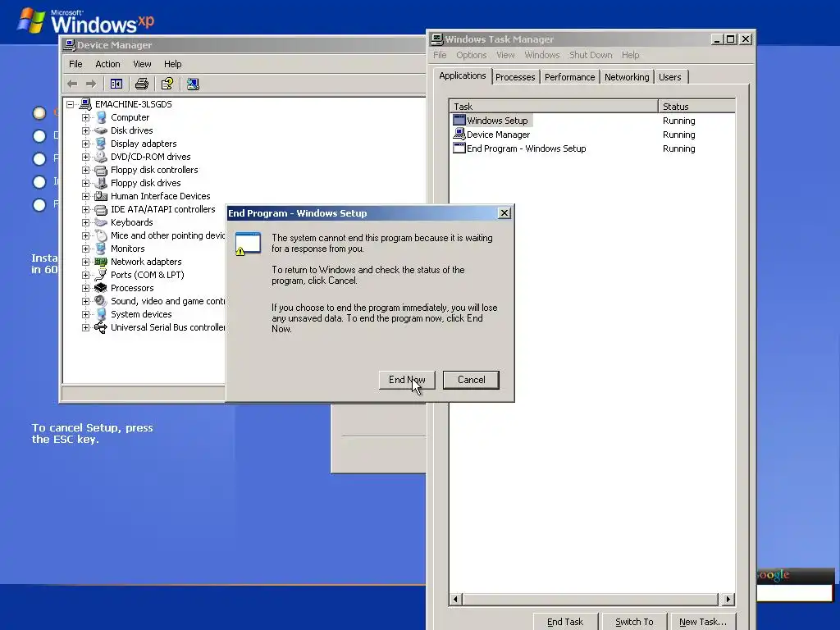Click right arrow of task list scrollbar

(x=728, y=599)
